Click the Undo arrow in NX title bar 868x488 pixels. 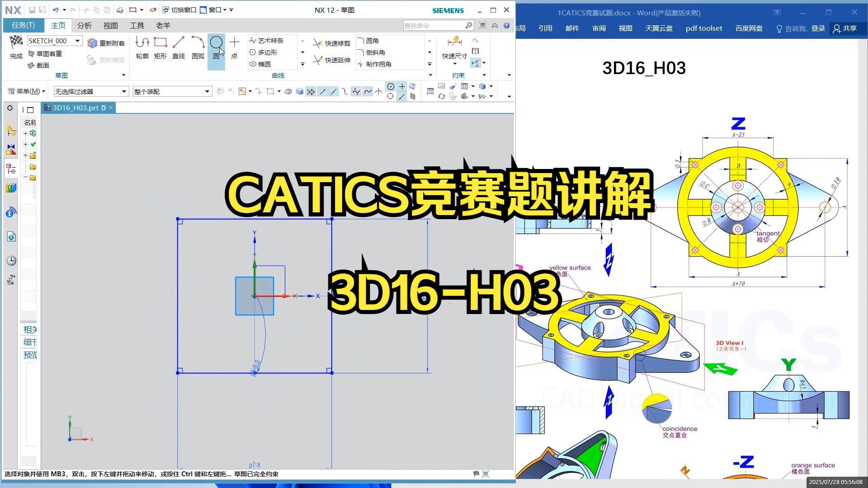pyautogui.click(x=55, y=9)
